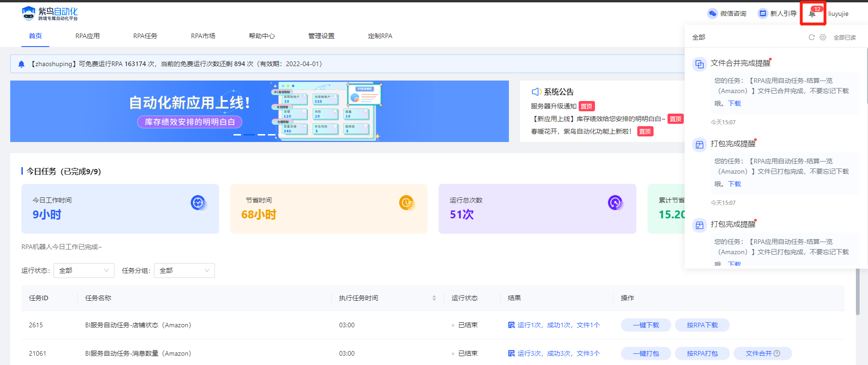Click the 今日工作时间 9小时 card
The width and height of the screenshot is (868, 365).
tap(120, 209)
